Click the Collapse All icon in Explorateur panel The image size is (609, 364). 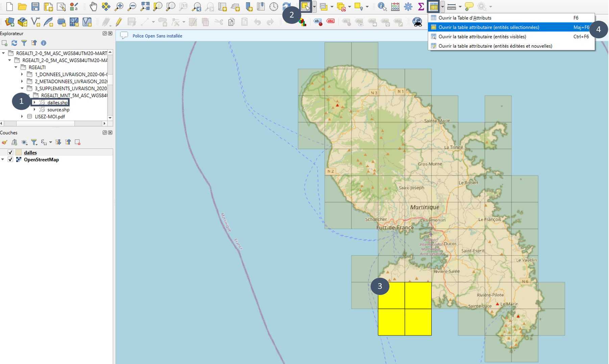coord(34,43)
